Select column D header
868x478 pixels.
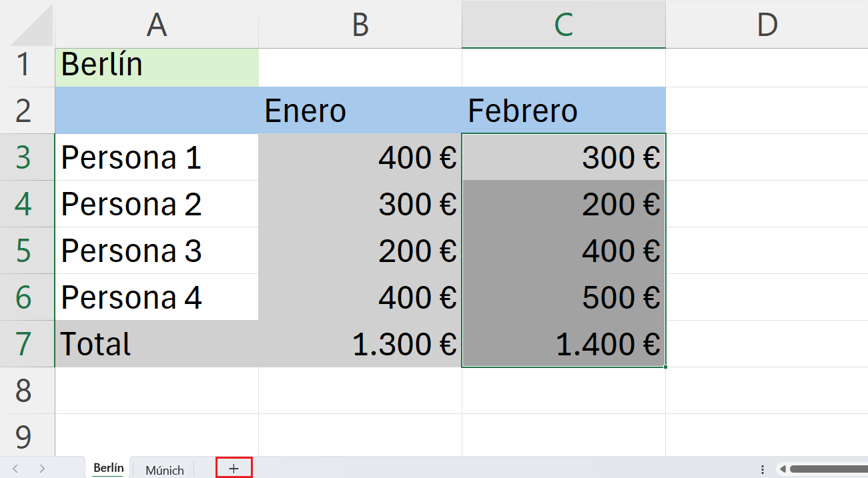(767, 24)
